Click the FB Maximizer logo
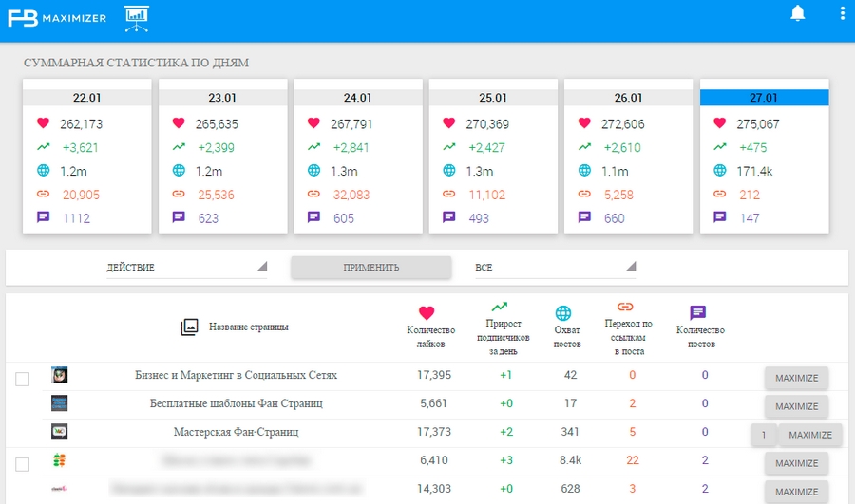 [x=57, y=18]
